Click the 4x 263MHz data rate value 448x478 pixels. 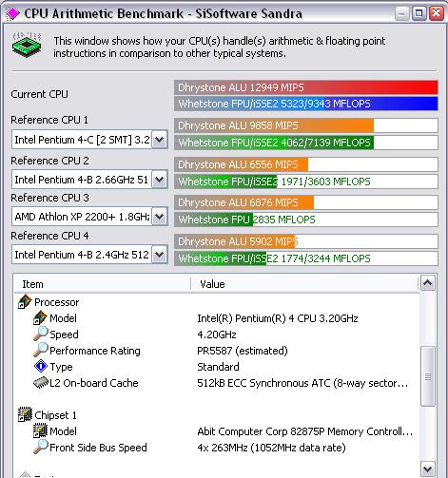[x=271, y=448]
